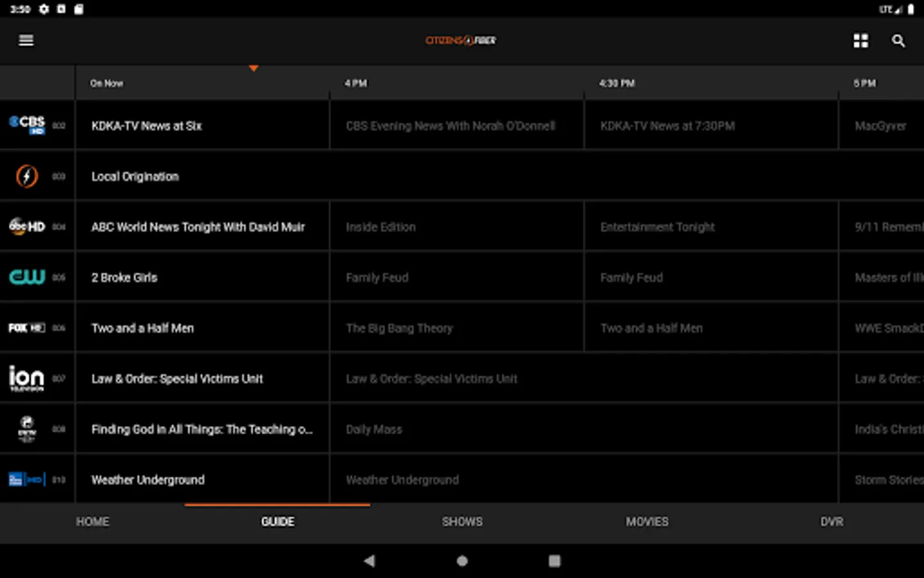Tap the Citizens Fiber logo
Screen dimensions: 924x578
click(461, 40)
